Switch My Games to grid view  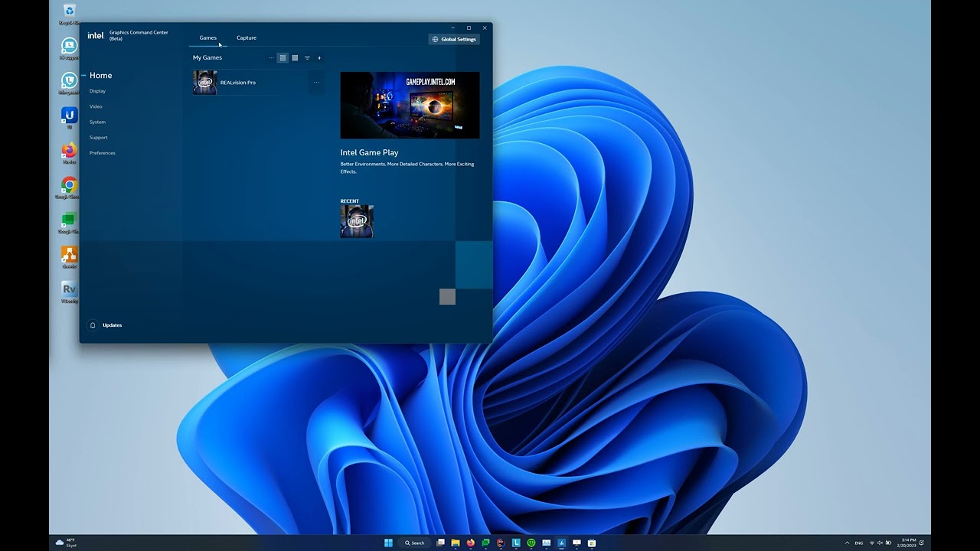295,58
